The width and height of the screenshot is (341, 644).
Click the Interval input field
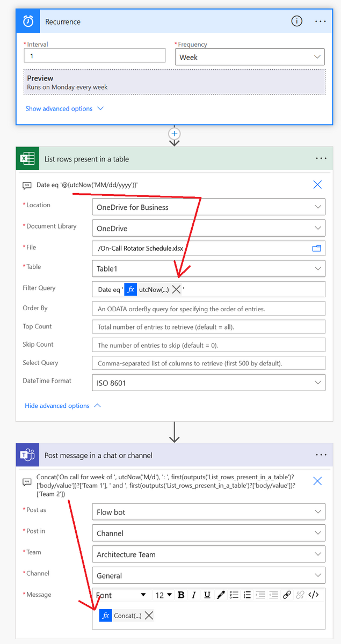click(x=95, y=56)
